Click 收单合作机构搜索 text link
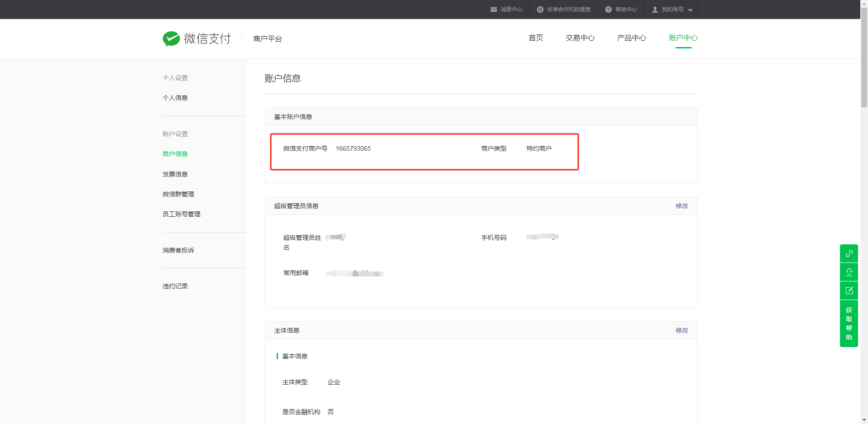868x424 pixels. click(569, 10)
